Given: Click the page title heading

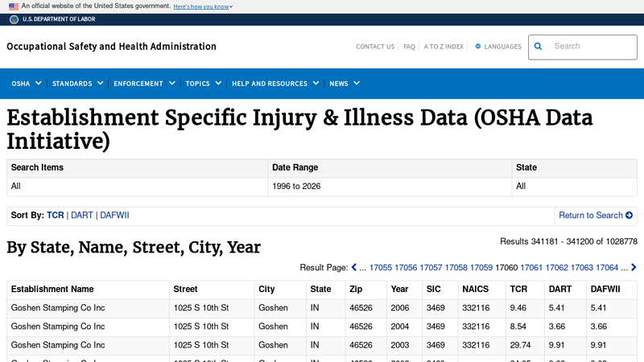Looking at the screenshot, I should click(299, 130).
